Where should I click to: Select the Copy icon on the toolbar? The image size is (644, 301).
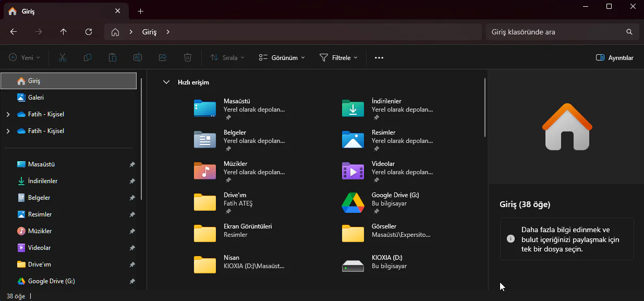(x=87, y=57)
